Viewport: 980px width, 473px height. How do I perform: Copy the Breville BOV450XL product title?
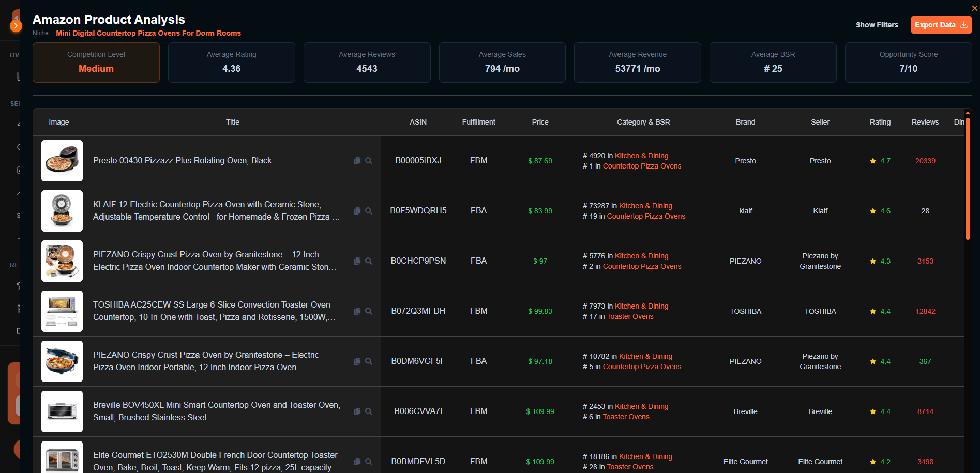357,411
